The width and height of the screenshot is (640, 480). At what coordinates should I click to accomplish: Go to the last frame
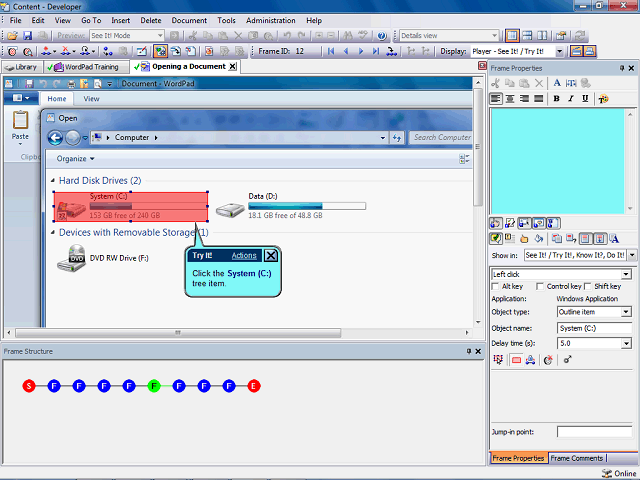376,51
